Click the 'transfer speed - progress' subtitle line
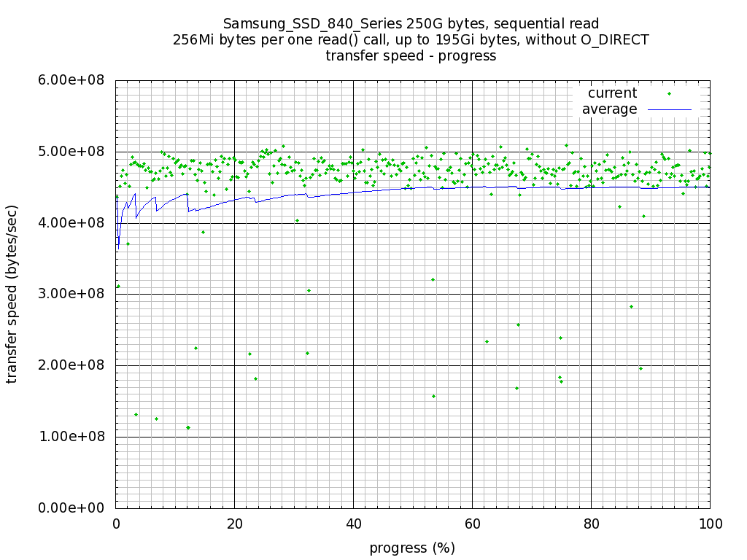The width and height of the screenshot is (747, 560). 411,56
